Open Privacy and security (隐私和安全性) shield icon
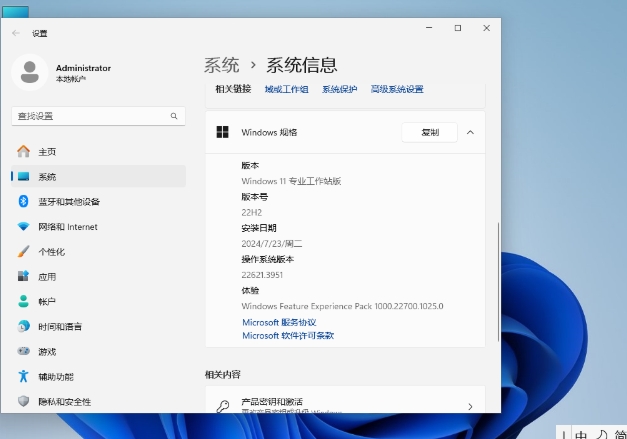The image size is (627, 439). 23,401
